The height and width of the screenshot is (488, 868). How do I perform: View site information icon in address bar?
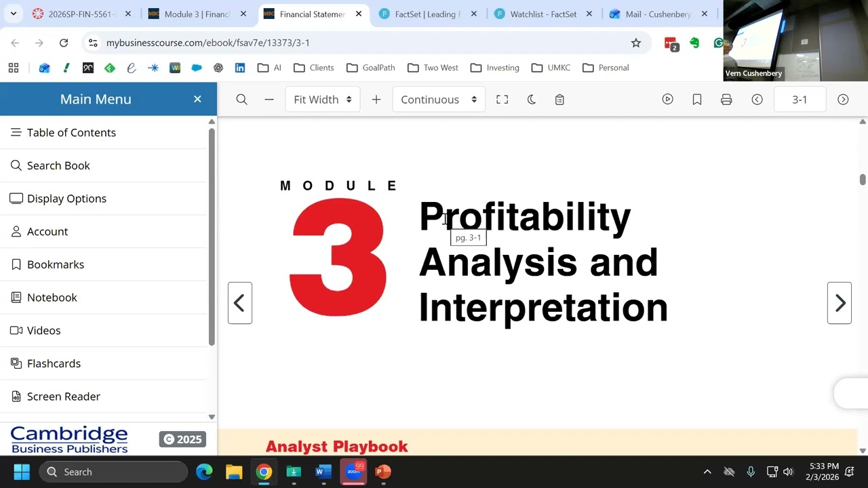coord(93,43)
